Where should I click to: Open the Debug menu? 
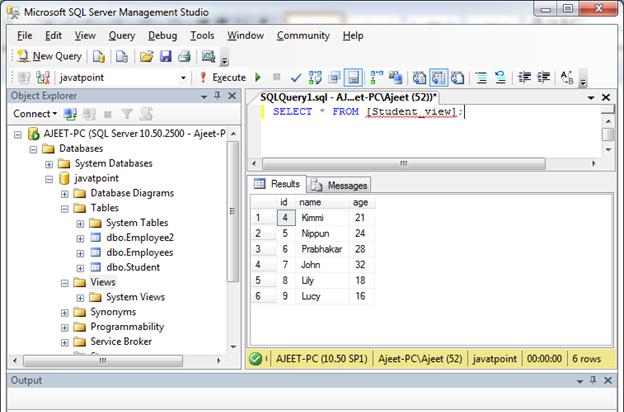(162, 36)
